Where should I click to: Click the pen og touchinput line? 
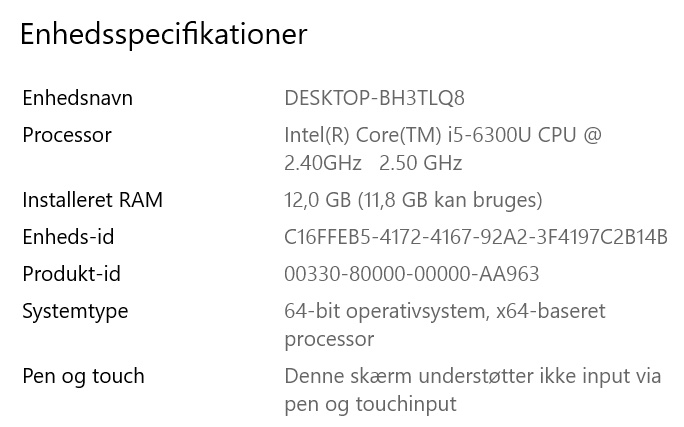point(370,404)
